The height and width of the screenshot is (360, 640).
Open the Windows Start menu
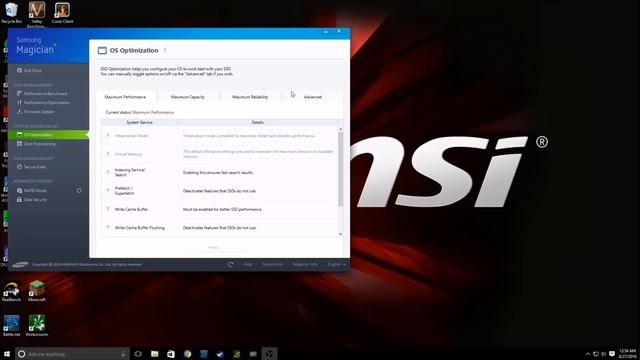point(7,354)
